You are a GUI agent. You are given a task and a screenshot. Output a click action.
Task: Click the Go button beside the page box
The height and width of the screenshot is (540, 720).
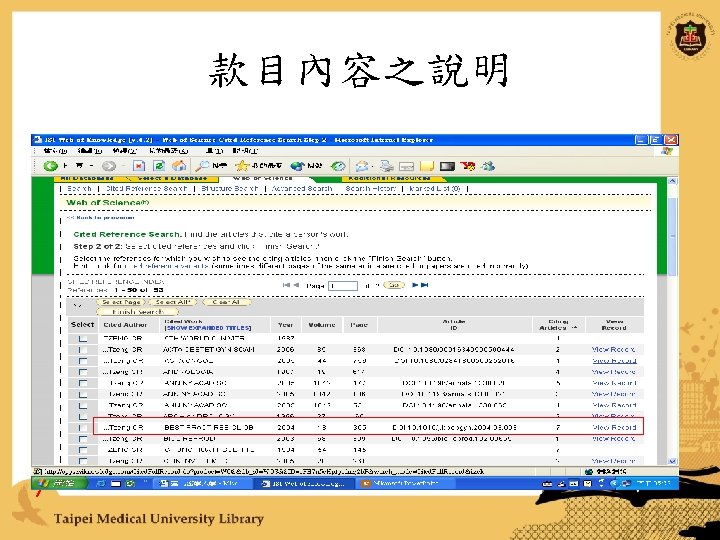[x=394, y=285]
